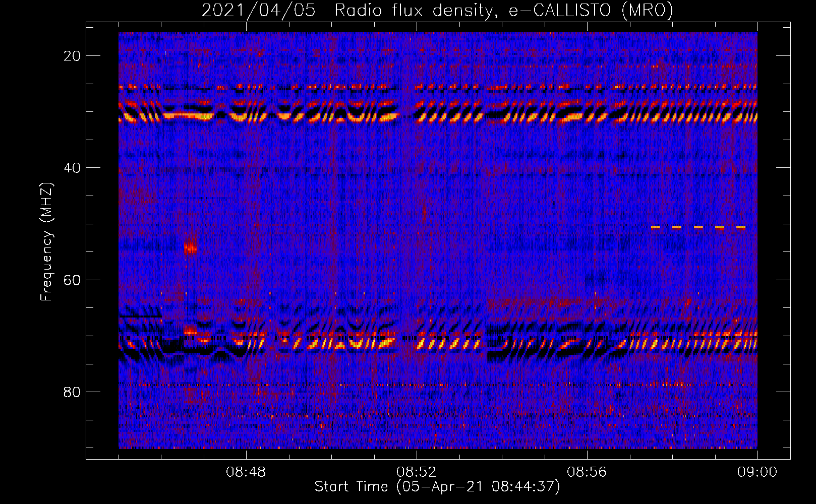816x504 pixels.
Task: Click the 60 frequency tick label
Action: point(72,280)
